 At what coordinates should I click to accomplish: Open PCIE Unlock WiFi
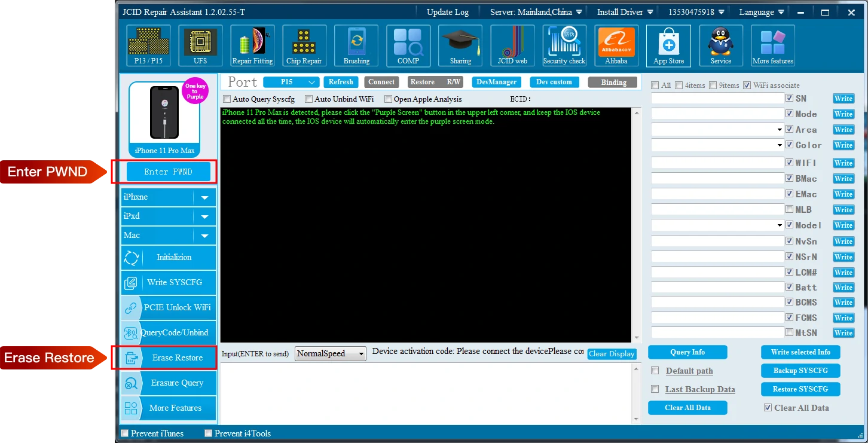click(x=169, y=308)
